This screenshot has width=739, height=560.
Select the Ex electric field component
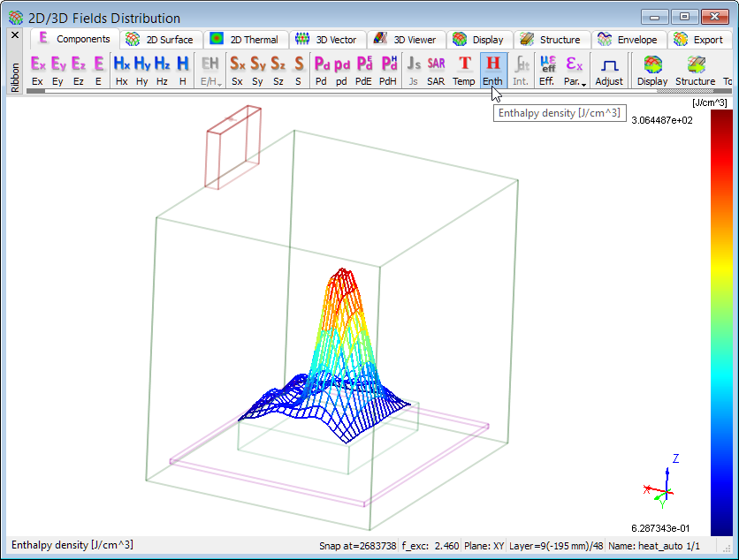click(37, 70)
